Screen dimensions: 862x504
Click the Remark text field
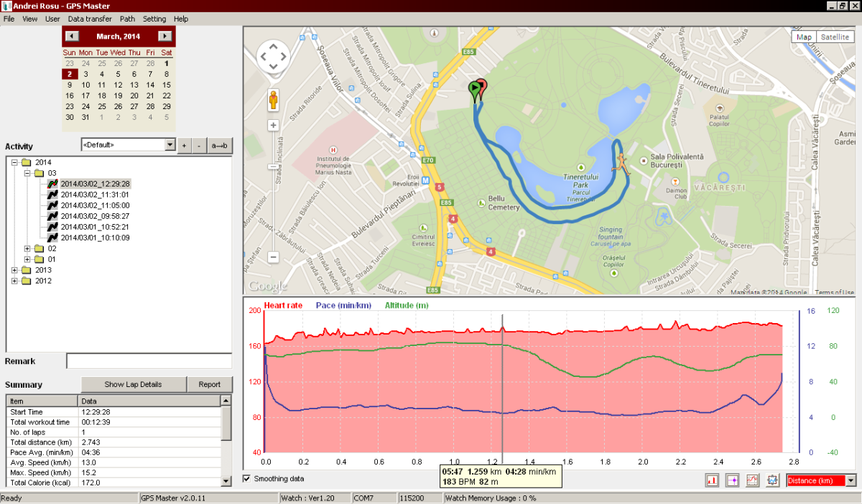[x=149, y=361]
